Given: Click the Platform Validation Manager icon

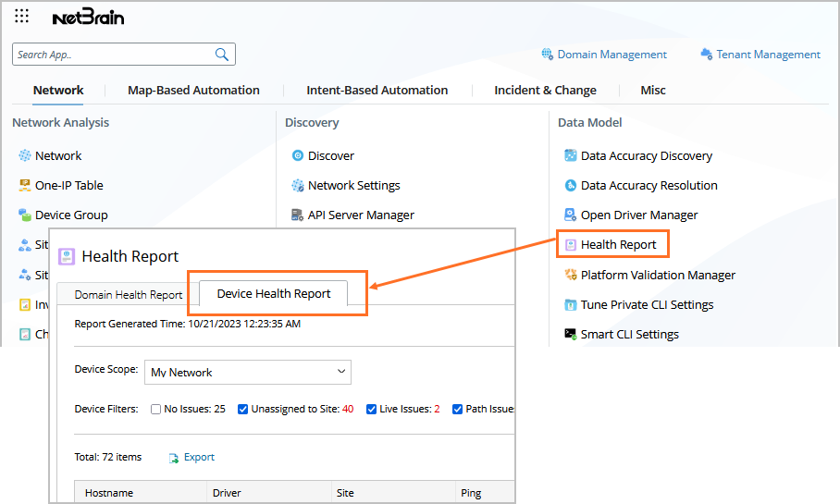Looking at the screenshot, I should (571, 275).
